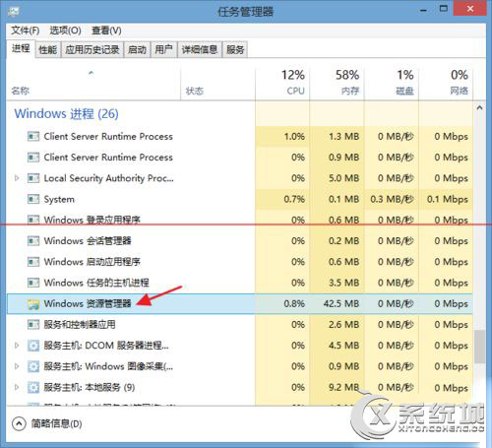
Task: Switch to the 详细信息 tab
Action: (x=200, y=49)
